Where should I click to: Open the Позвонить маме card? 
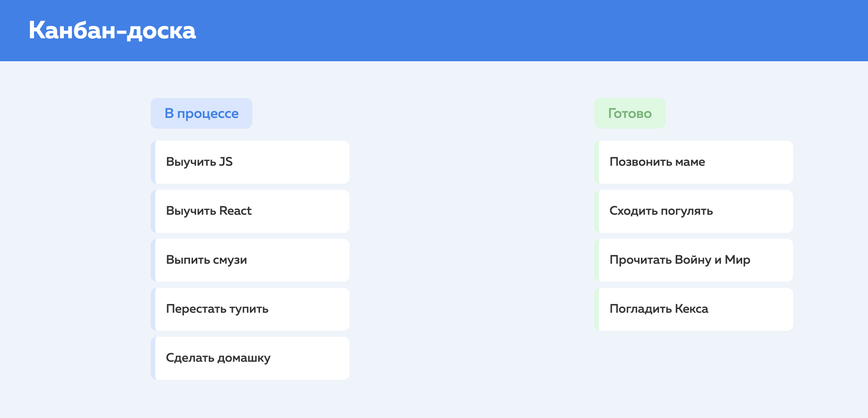click(x=694, y=162)
